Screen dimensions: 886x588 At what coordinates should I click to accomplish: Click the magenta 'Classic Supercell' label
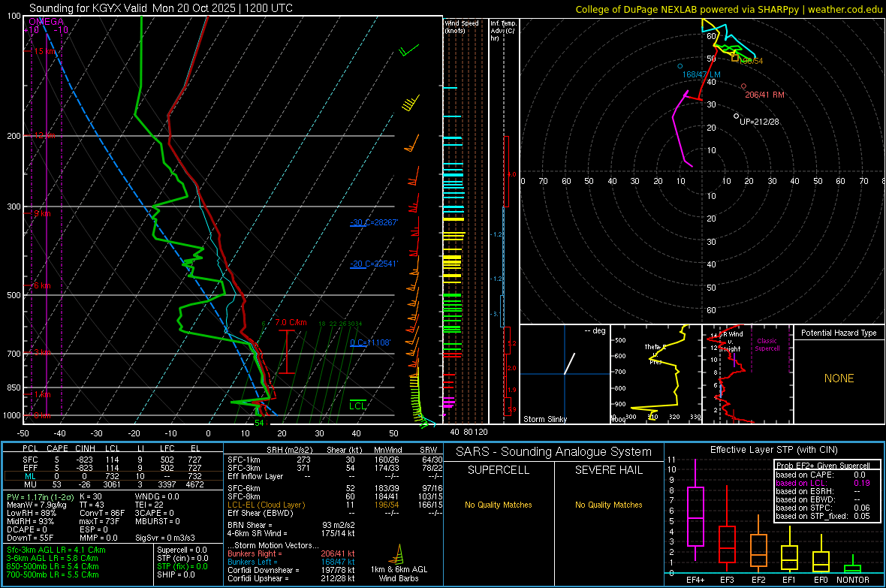[767, 345]
